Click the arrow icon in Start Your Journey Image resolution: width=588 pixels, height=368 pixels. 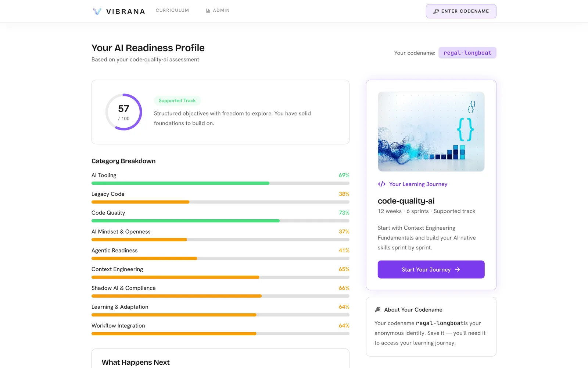pyautogui.click(x=458, y=269)
